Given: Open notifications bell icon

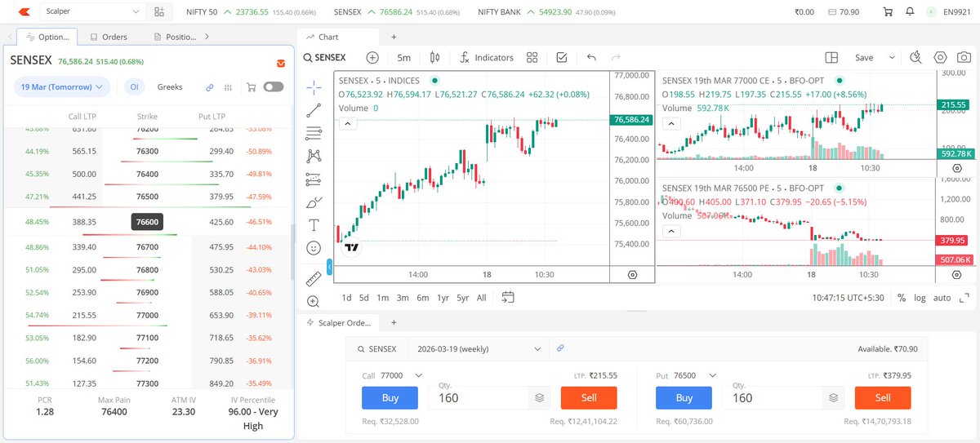Looking at the screenshot, I should pyautogui.click(x=910, y=12).
